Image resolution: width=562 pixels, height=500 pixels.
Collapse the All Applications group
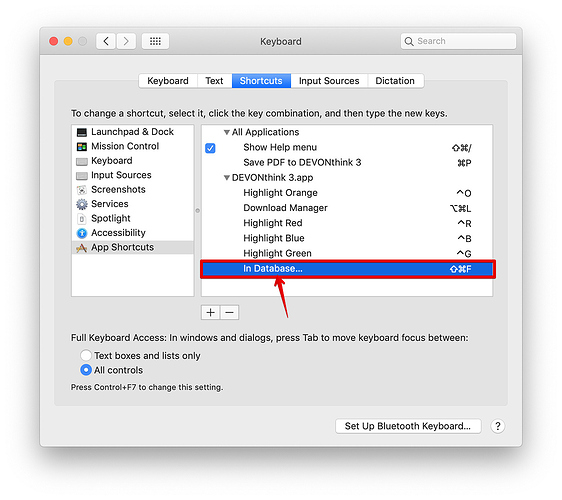click(227, 132)
